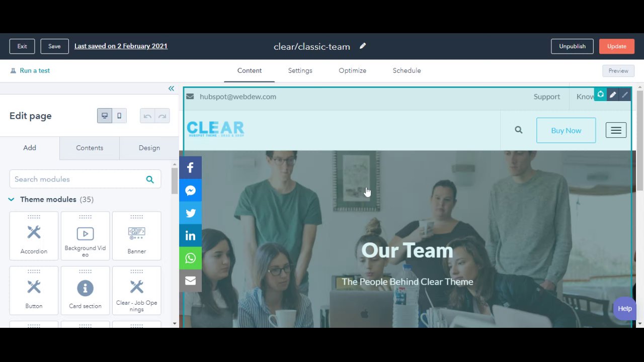Screen dimensions: 644x362
Task: Click the Support link in top bar
Action: point(547,97)
